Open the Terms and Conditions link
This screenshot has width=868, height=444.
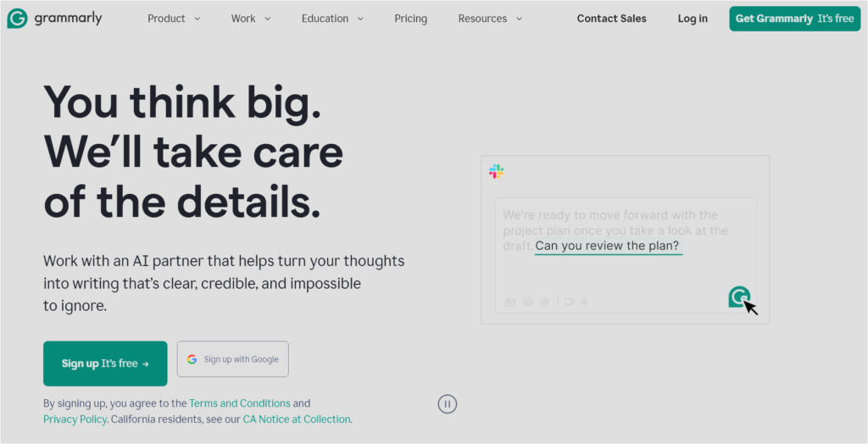tap(240, 403)
